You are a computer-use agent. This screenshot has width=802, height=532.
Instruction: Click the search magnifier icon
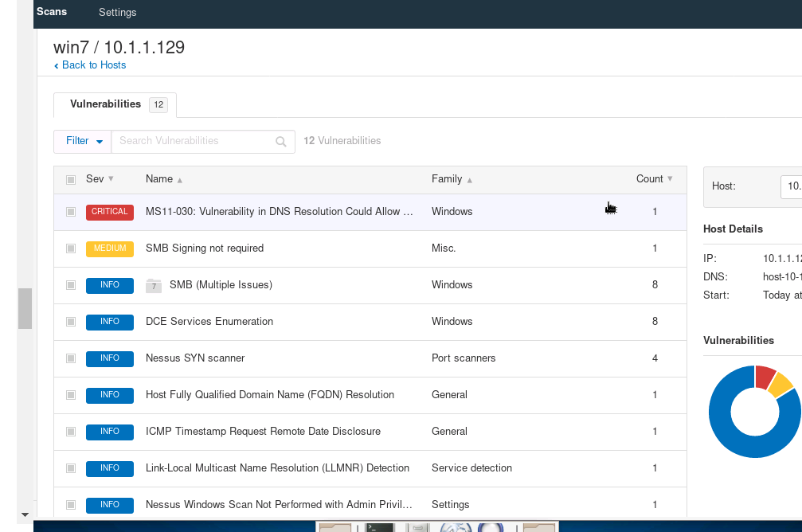pos(280,142)
